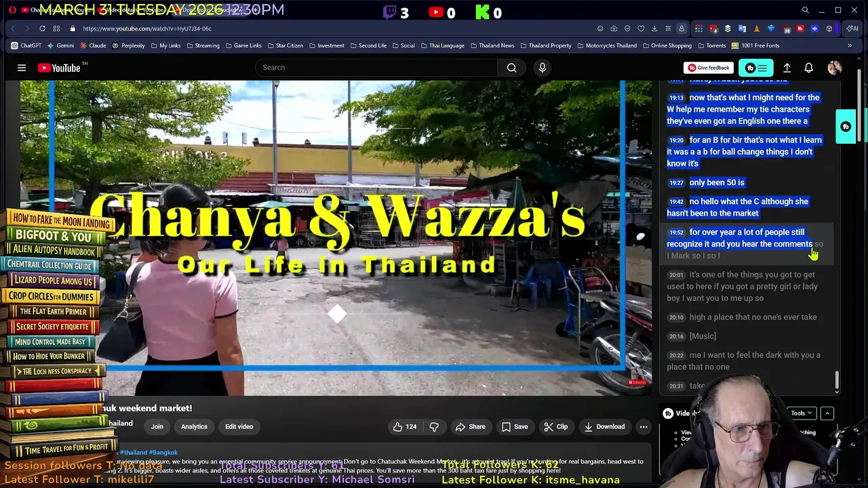Click the Google Translate extension icon

pyautogui.click(x=742, y=28)
